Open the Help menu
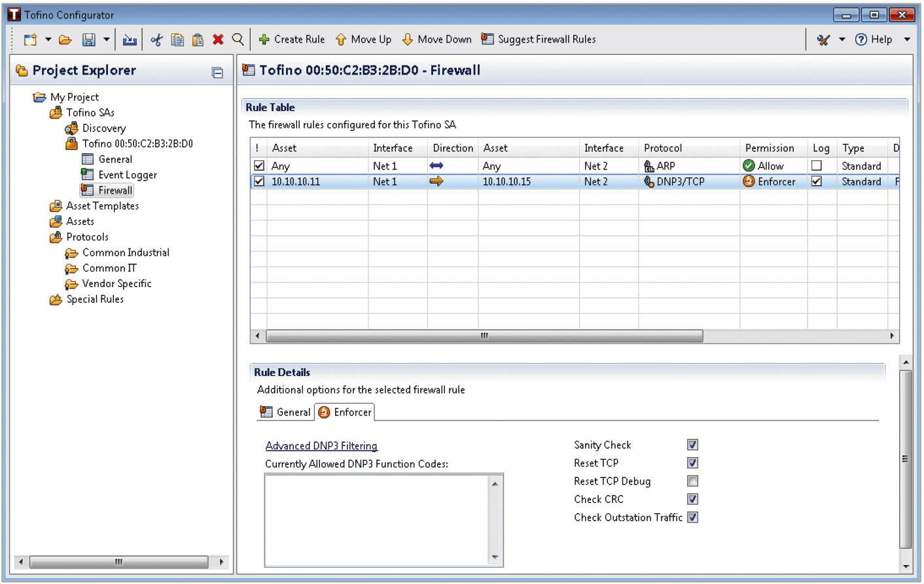924x584 pixels. point(874,39)
